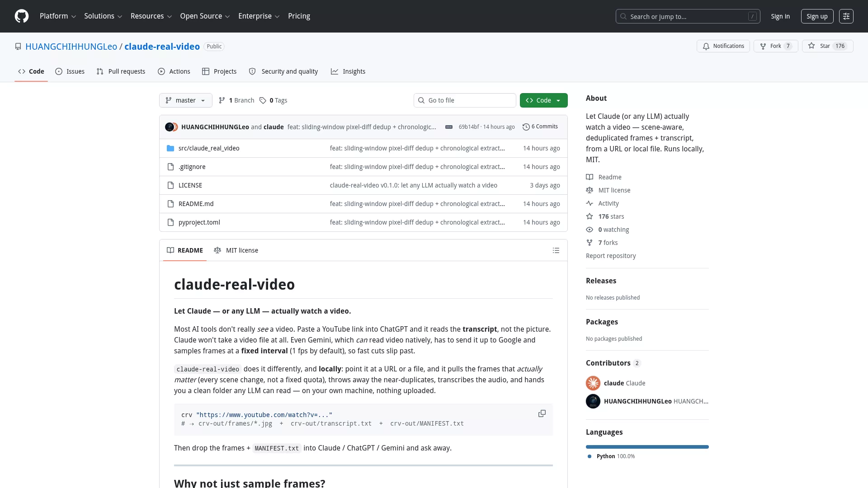Focus the Search or jump to field

click(x=688, y=16)
